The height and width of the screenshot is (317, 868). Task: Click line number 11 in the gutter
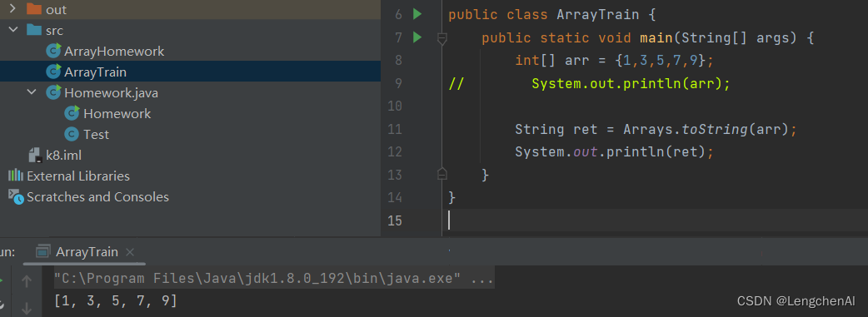coord(395,130)
